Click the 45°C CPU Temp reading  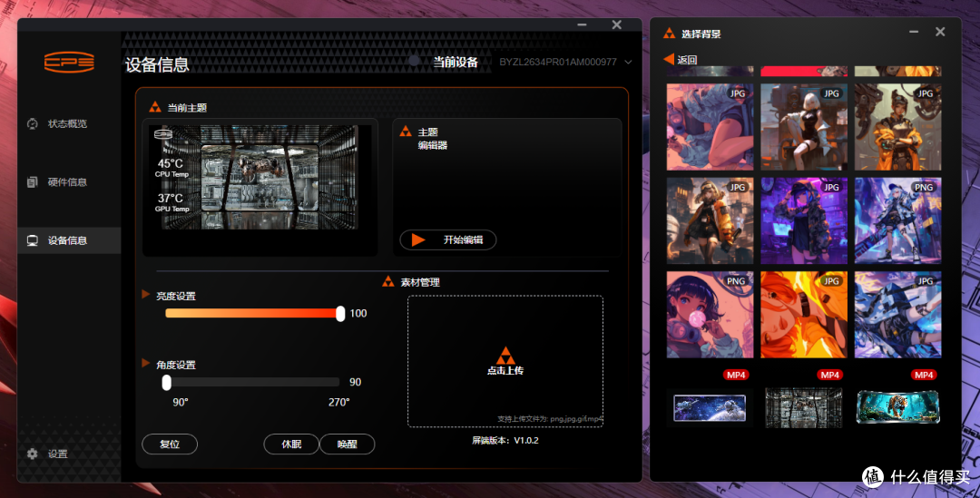(171, 168)
